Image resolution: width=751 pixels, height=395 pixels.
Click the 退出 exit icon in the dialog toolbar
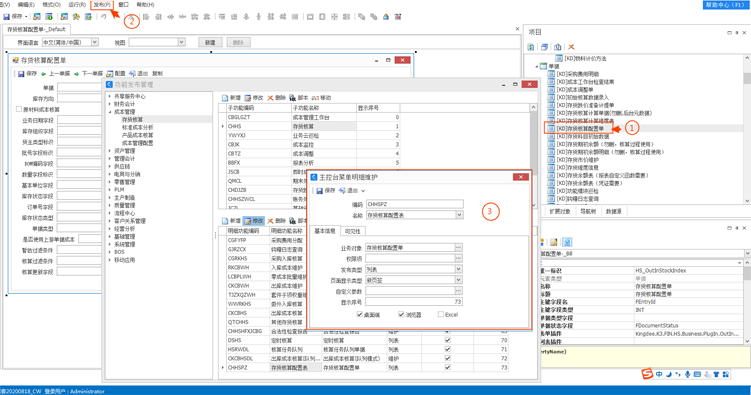pos(342,191)
